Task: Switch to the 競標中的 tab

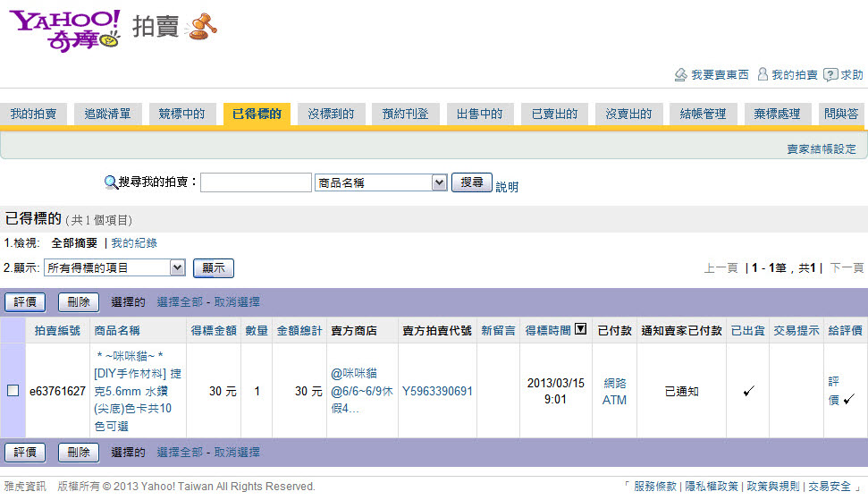Action: 181,114
